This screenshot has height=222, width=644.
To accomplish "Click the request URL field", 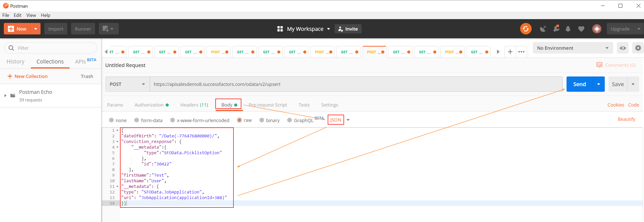I will (x=356, y=84).
